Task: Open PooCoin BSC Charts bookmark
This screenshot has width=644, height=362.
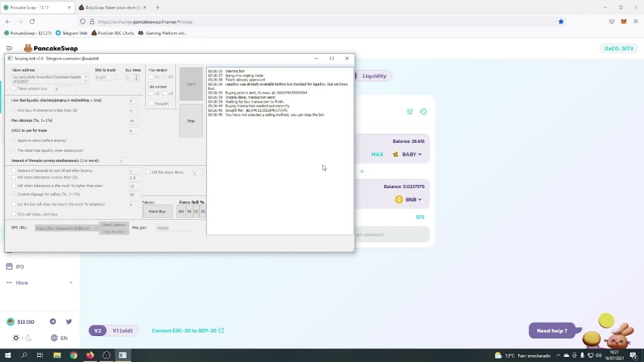Action: click(113, 33)
